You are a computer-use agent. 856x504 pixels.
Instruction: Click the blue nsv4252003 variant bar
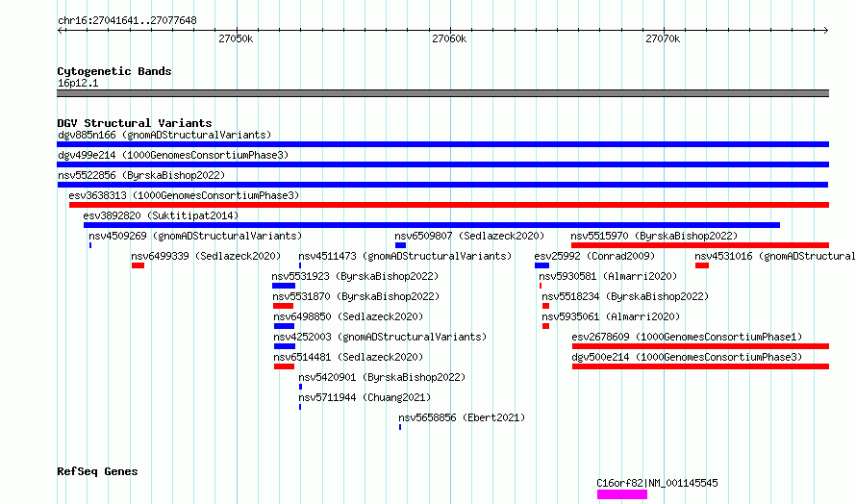285,346
